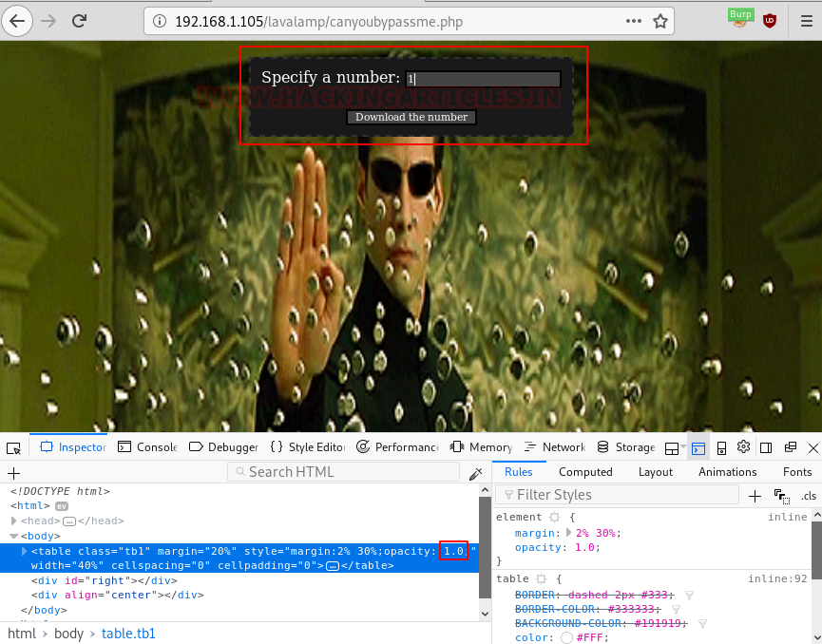The height and width of the screenshot is (644, 822).
Task: Open devtools settings gear
Action: click(x=743, y=447)
